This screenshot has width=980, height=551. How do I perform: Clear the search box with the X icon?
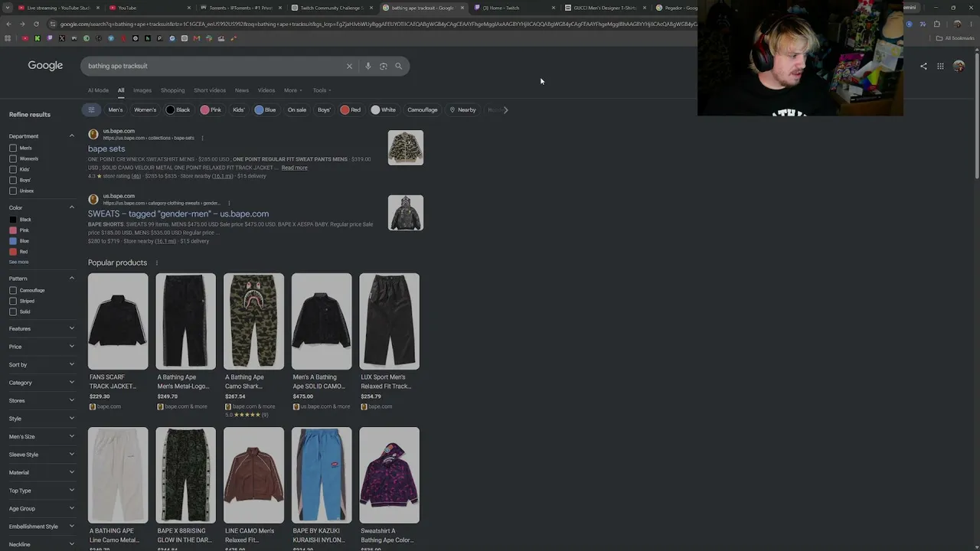349,66
